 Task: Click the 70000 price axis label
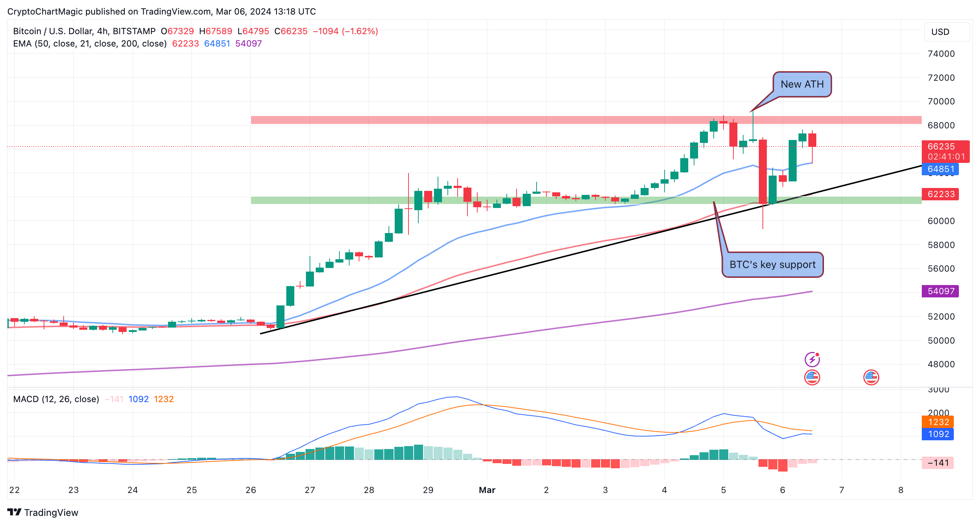(x=941, y=101)
